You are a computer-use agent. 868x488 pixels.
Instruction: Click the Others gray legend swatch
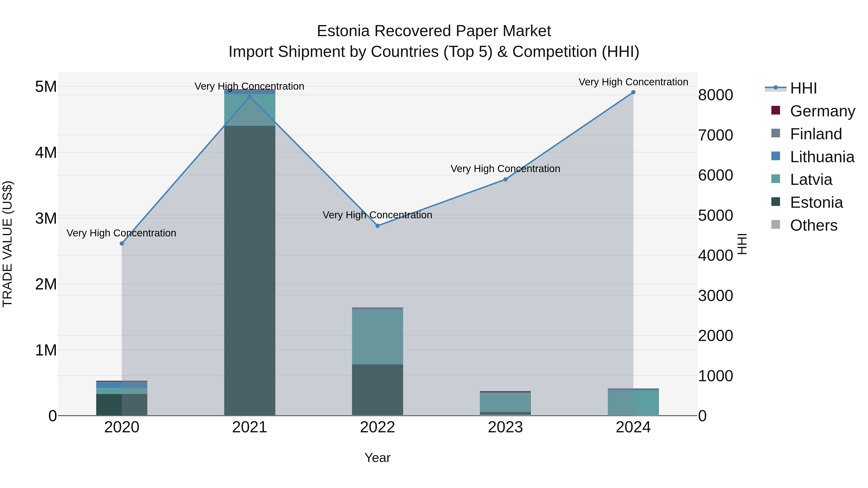click(x=776, y=225)
